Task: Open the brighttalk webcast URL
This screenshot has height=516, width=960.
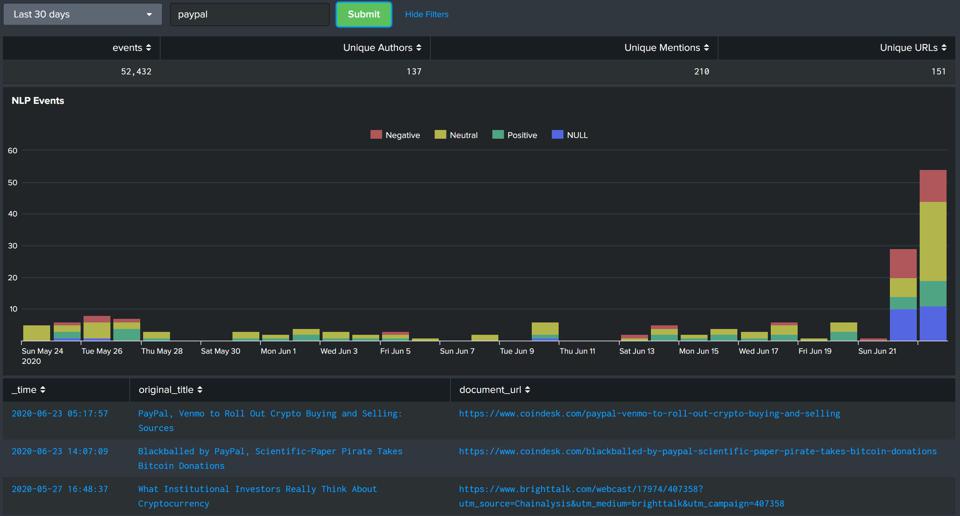Action: [621, 496]
